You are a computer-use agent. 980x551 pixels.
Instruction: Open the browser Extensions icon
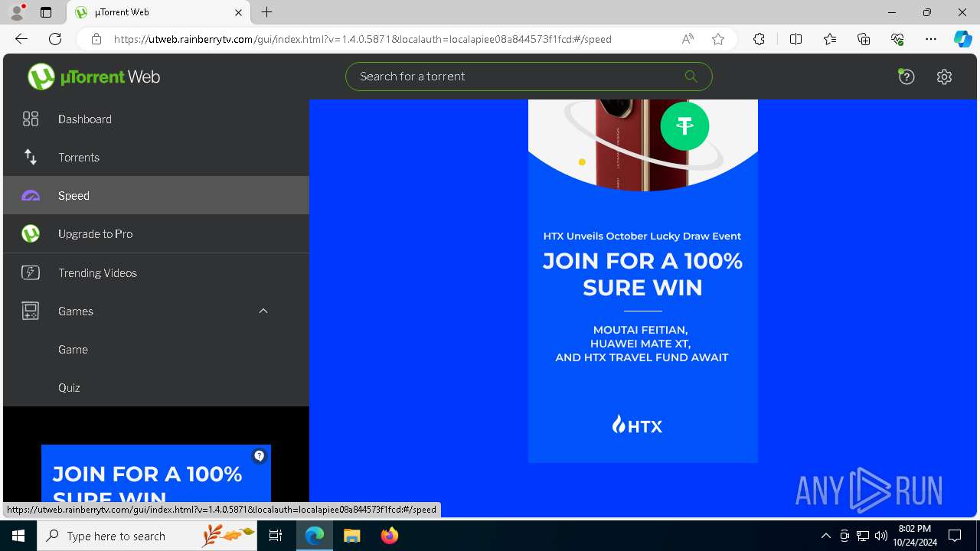point(759,39)
